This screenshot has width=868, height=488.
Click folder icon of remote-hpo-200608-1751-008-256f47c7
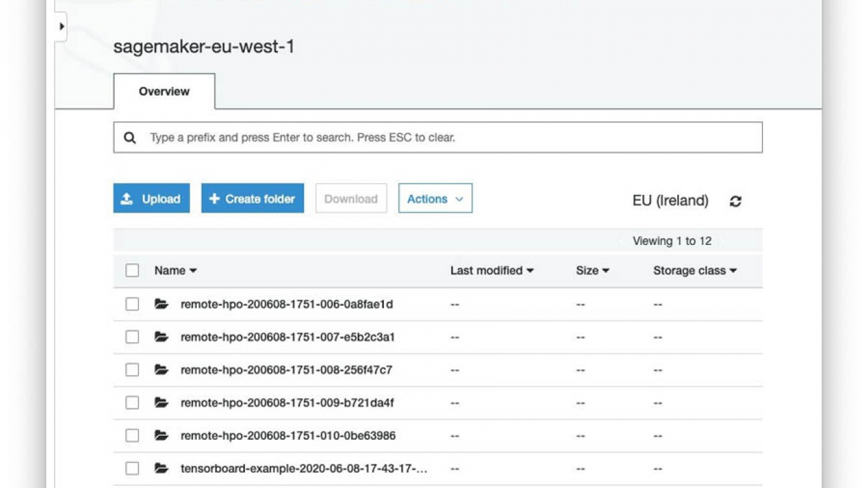(x=162, y=369)
